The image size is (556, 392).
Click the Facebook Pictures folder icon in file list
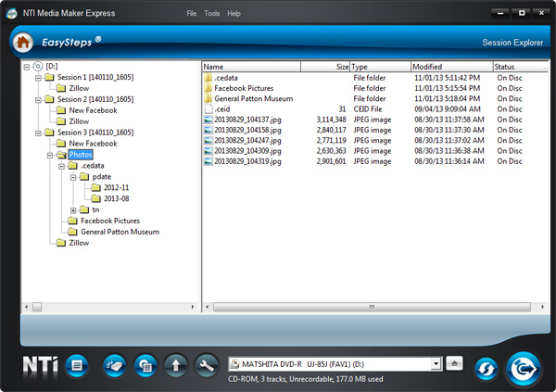(208, 88)
